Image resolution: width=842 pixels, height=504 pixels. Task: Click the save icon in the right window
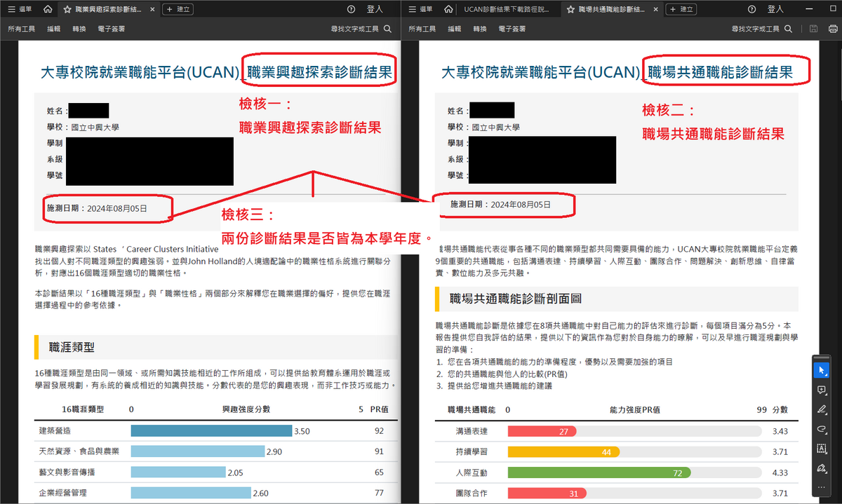tap(814, 29)
